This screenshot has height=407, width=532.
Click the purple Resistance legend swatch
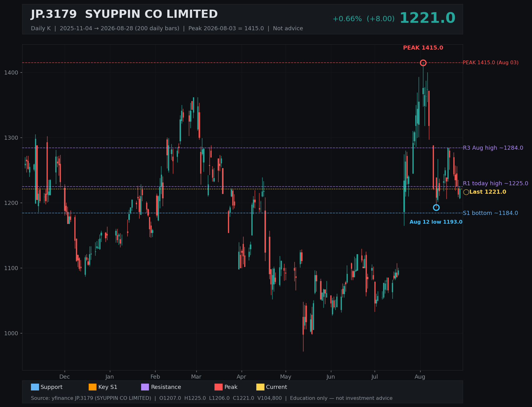[145, 387]
